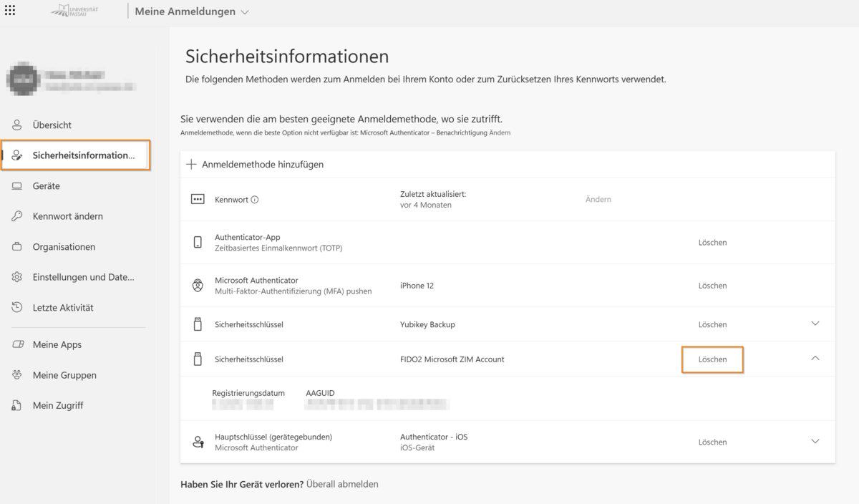This screenshot has width=859, height=504.
Task: Expand the Yubikey Backup security key details
Action: click(815, 324)
